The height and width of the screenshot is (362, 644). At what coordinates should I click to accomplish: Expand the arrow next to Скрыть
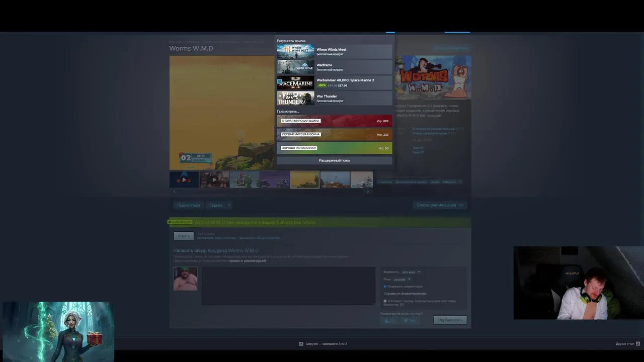click(229, 205)
